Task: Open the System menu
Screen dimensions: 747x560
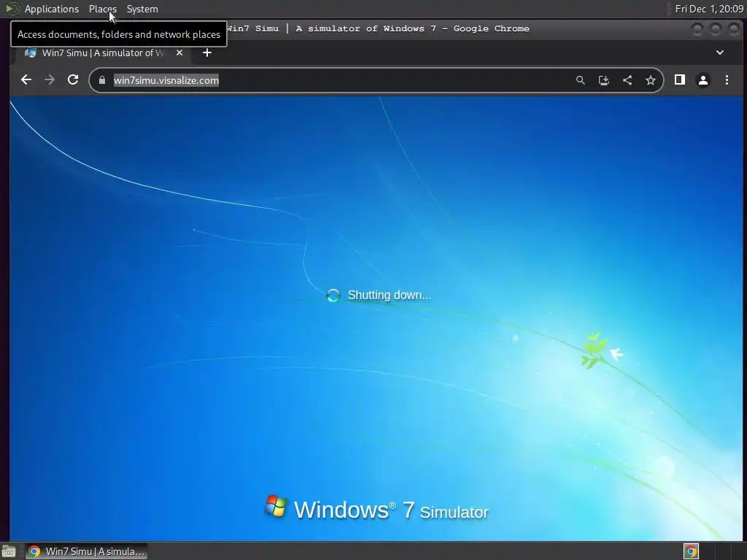Action: [x=142, y=9]
